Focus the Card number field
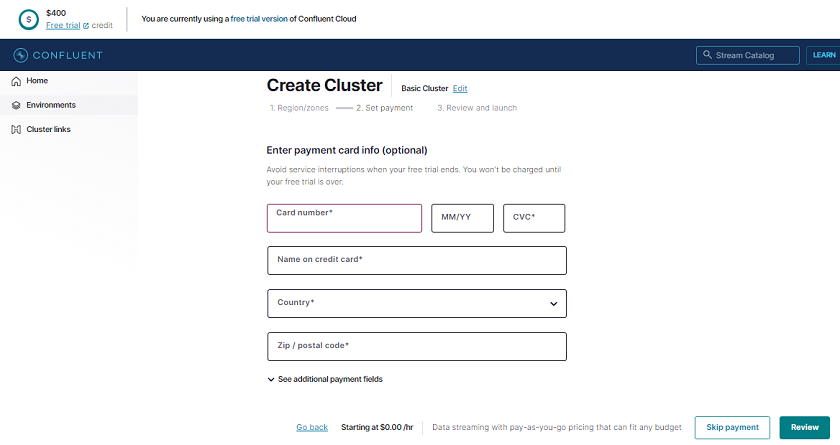Screen dimensions: 840x445 [x=344, y=218]
